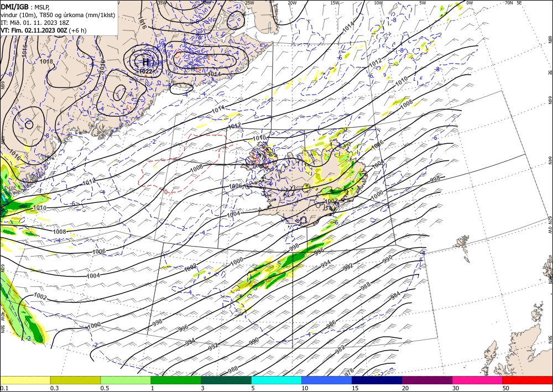Click the '1018' isobar label over Greenland
553x392 pixels.
(46, 61)
